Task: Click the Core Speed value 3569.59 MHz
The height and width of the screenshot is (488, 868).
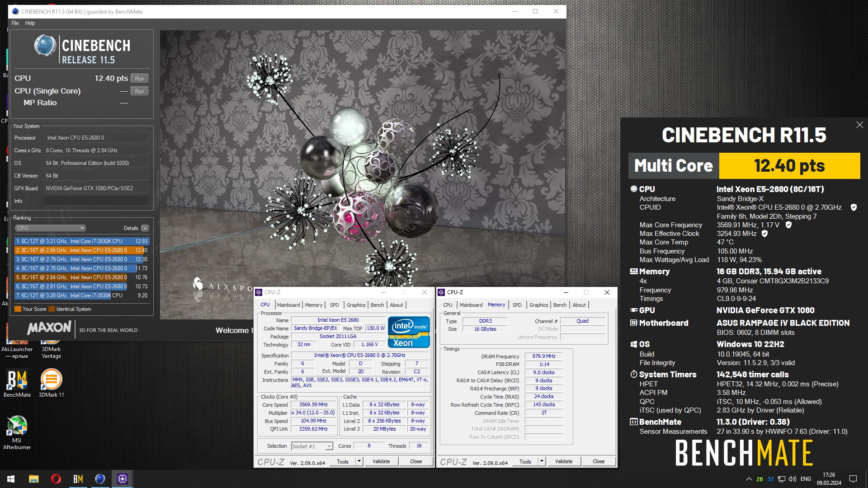Action: [313, 404]
